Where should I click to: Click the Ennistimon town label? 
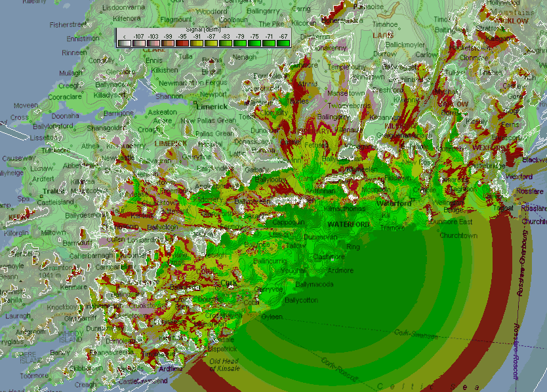coord(83,39)
